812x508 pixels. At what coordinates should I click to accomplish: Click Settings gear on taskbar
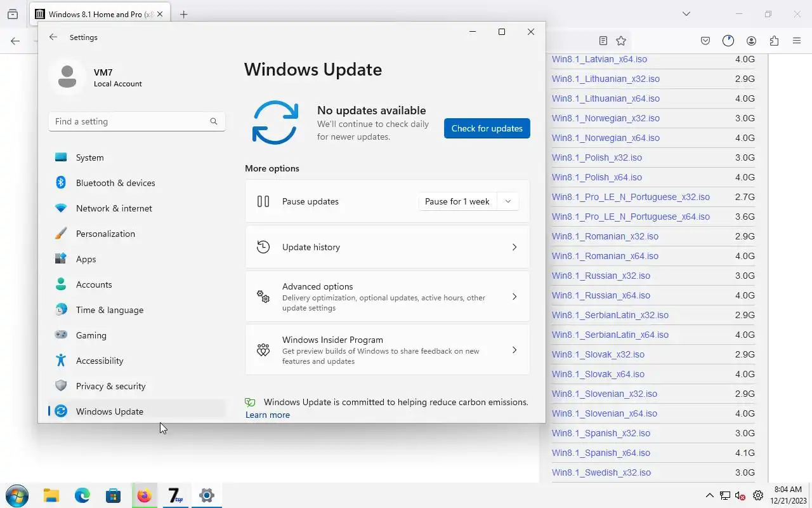(x=207, y=496)
